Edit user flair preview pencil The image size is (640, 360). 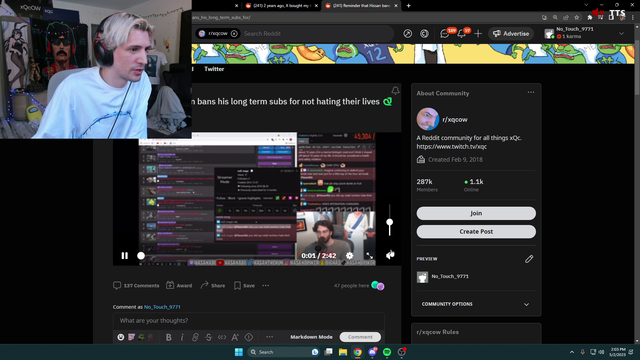[x=529, y=259]
